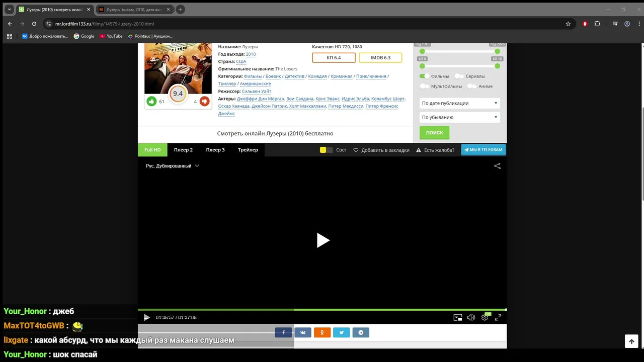Open the apps grid in bookmarks bar
Viewport: 644px width, 362px height.
[9, 36]
